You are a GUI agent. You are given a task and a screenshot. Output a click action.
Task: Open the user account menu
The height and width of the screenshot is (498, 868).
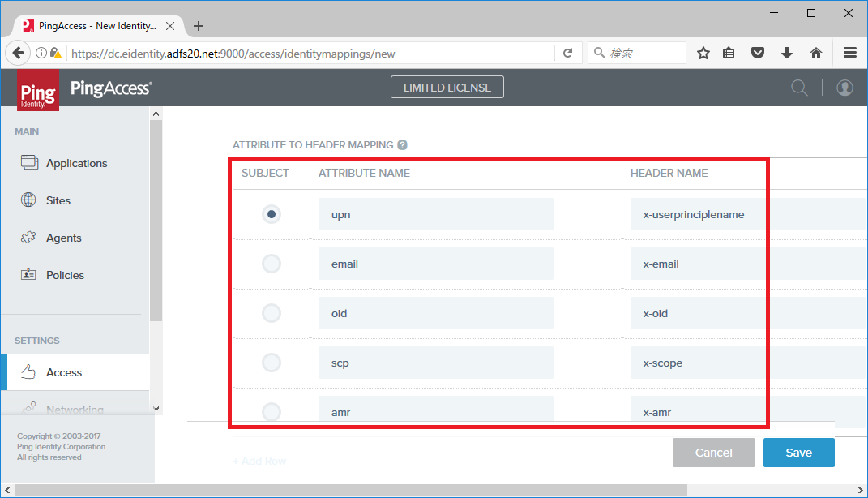click(844, 87)
